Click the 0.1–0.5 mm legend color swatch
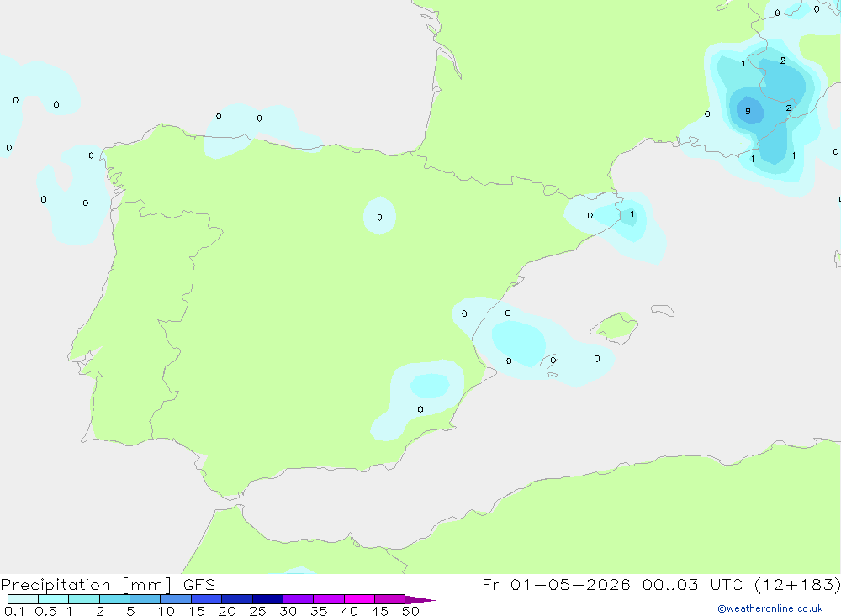This screenshot has width=841, height=616. pos(23,599)
